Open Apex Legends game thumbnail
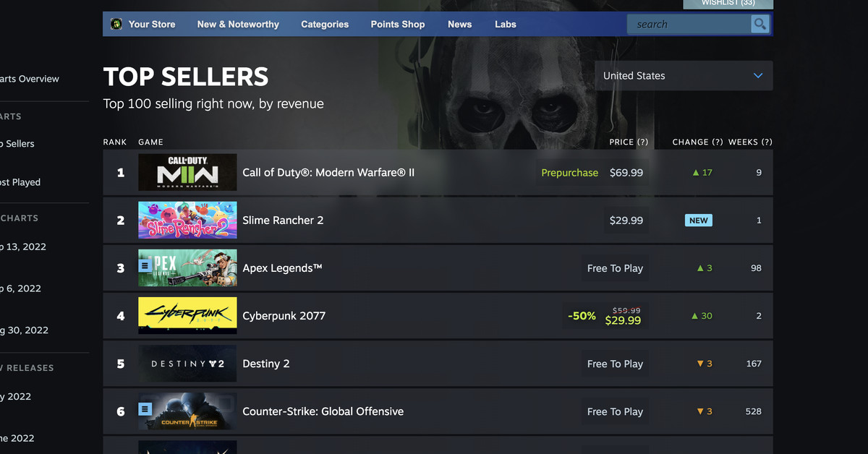 click(187, 267)
